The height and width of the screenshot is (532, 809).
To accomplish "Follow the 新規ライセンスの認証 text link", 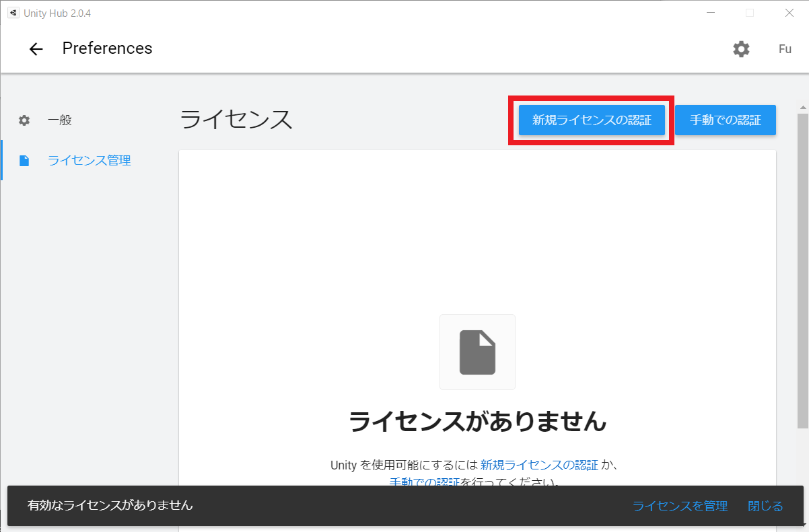I will click(x=539, y=465).
